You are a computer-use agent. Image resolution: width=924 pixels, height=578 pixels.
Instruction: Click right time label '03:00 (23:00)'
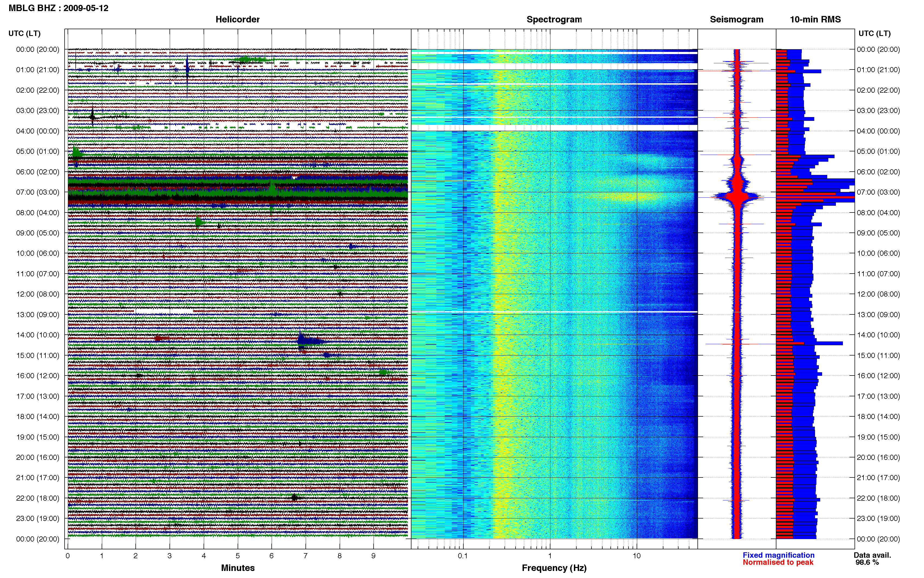pyautogui.click(x=878, y=111)
